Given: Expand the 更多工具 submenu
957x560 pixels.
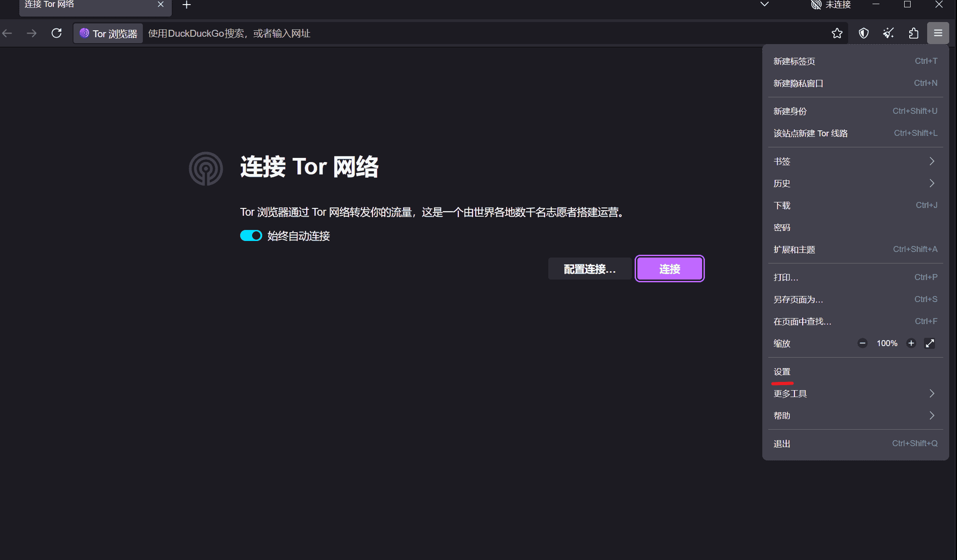Looking at the screenshot, I should 856,393.
